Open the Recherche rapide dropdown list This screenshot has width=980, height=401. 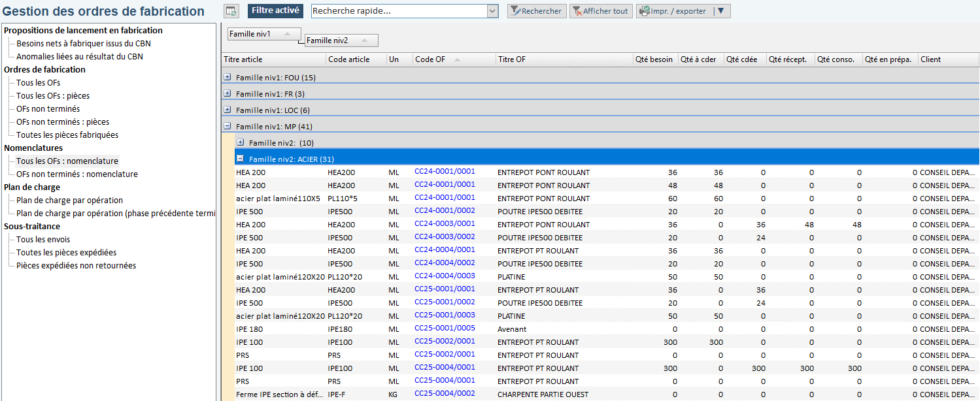(492, 10)
